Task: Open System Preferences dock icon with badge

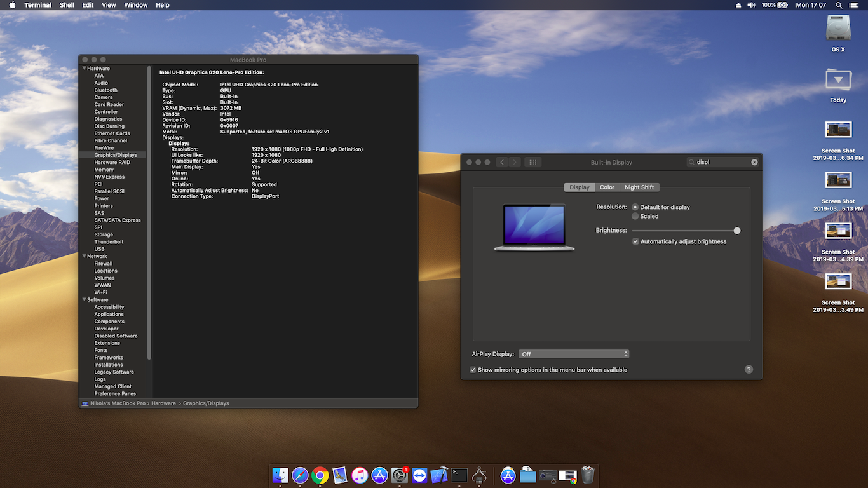Action: pos(400,475)
